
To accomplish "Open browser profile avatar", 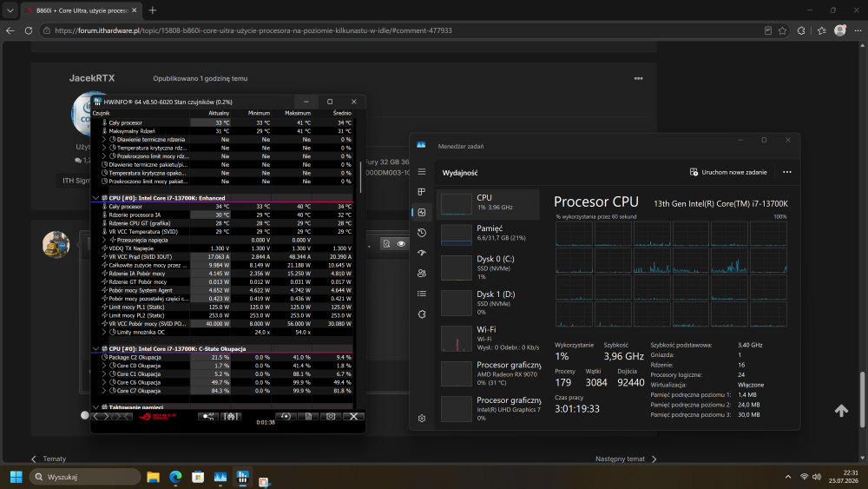I will point(839,30).
